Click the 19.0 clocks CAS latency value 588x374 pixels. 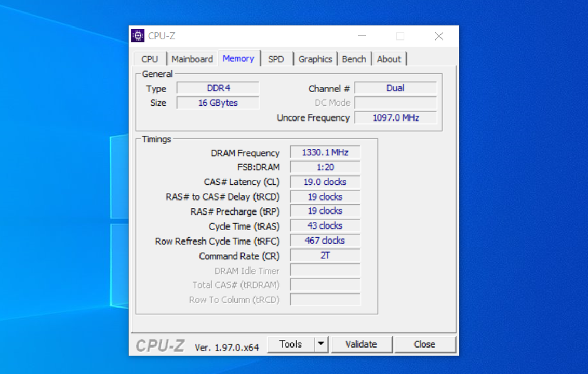(x=325, y=182)
